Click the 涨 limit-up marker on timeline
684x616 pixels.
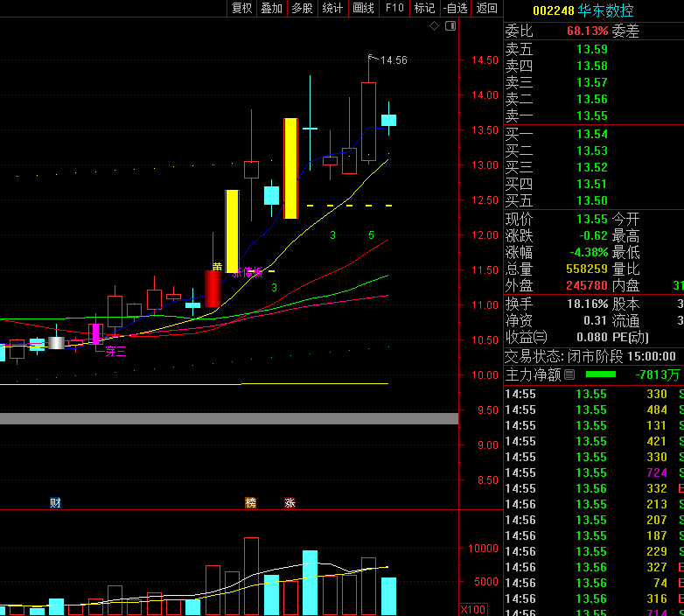pos(290,503)
